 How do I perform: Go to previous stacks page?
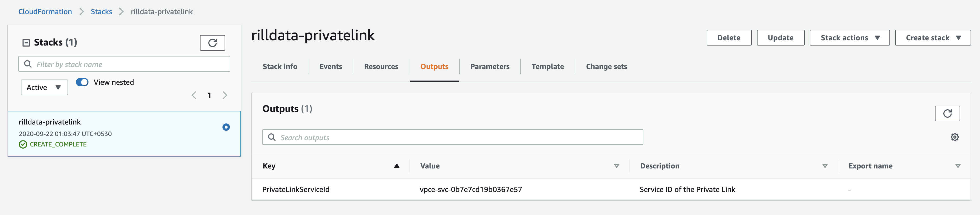tap(194, 95)
